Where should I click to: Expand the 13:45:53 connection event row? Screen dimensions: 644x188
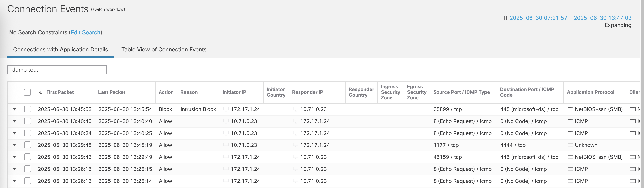14,109
